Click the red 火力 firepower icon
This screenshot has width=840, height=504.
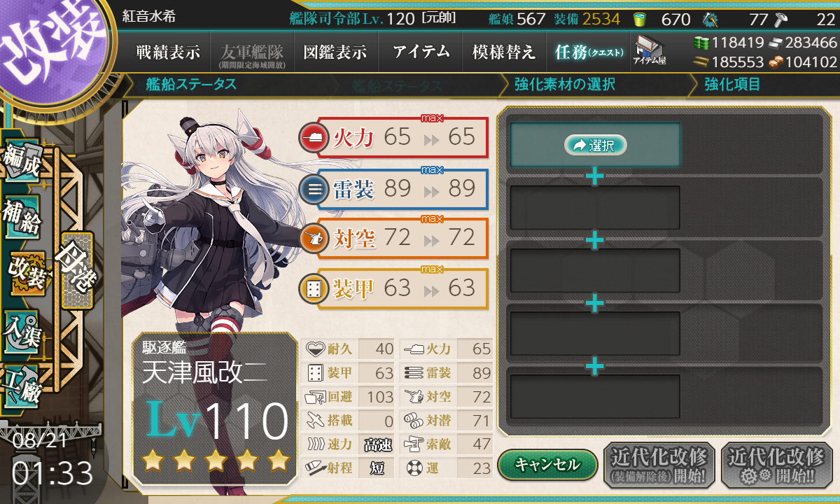[312, 137]
